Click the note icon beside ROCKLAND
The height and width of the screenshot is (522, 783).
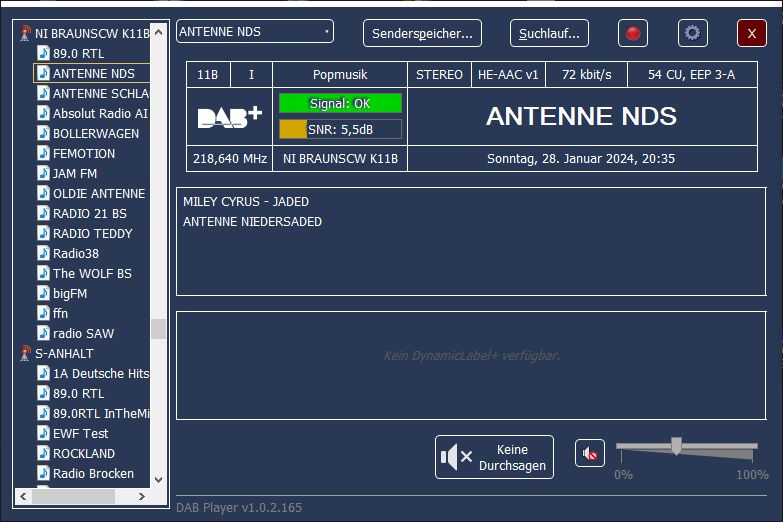point(43,453)
